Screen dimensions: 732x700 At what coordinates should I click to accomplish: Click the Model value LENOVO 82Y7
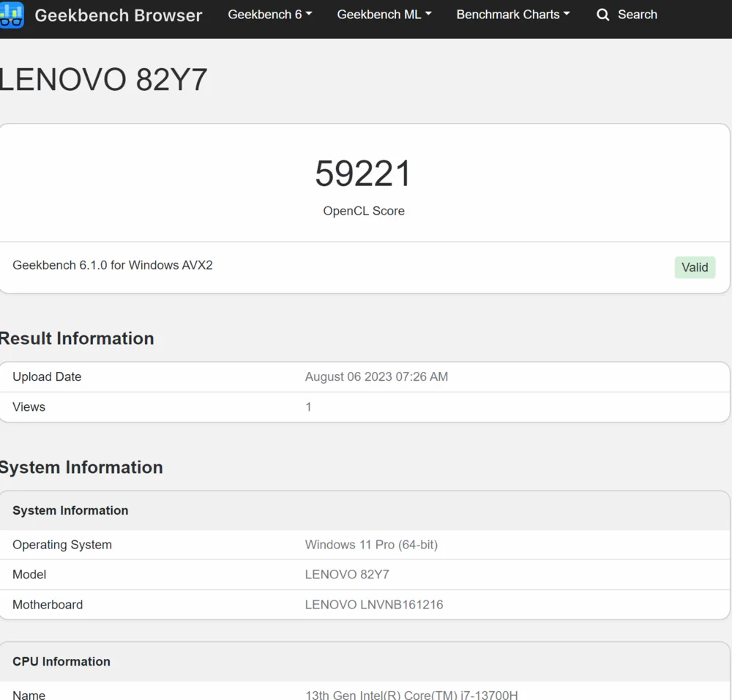click(347, 574)
